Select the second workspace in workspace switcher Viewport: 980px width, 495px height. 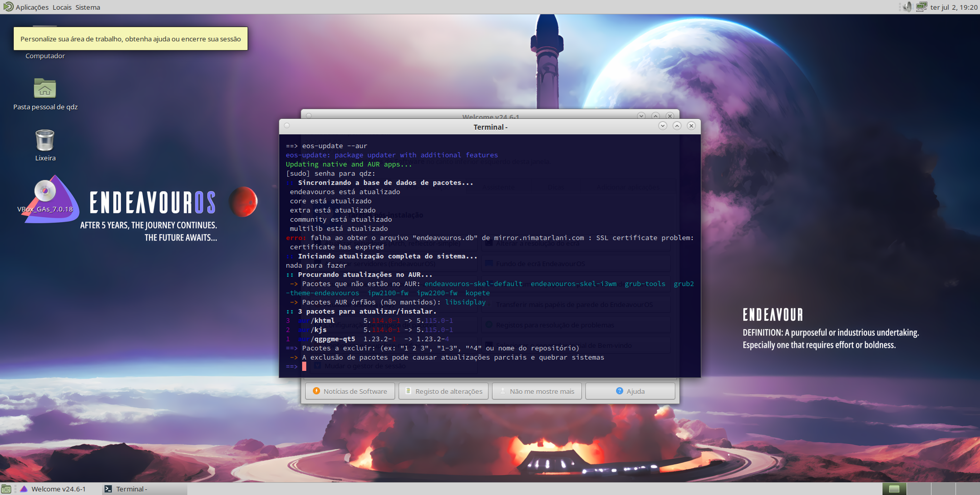point(919,489)
